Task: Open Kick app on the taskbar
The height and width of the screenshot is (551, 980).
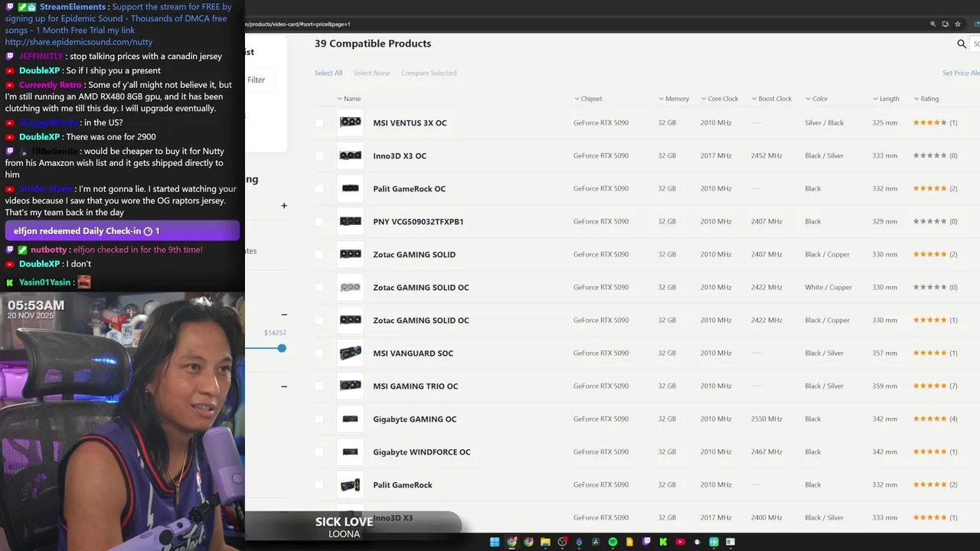Action: pos(663,542)
